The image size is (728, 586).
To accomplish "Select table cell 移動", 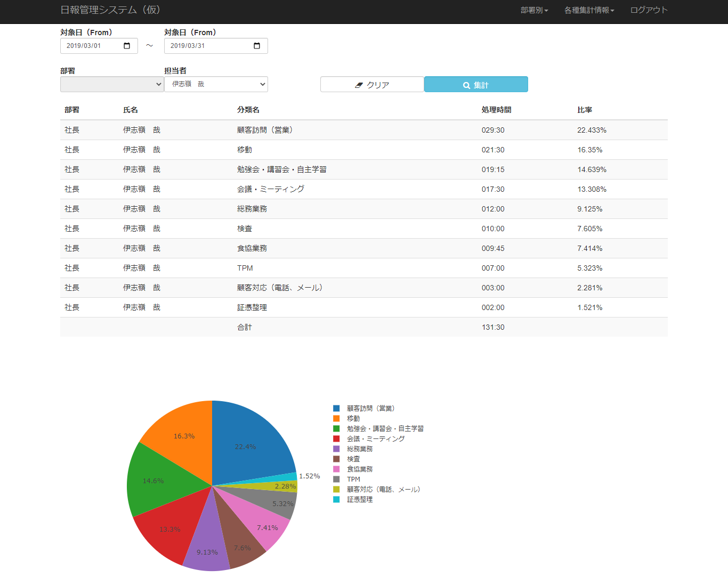I will tap(245, 150).
